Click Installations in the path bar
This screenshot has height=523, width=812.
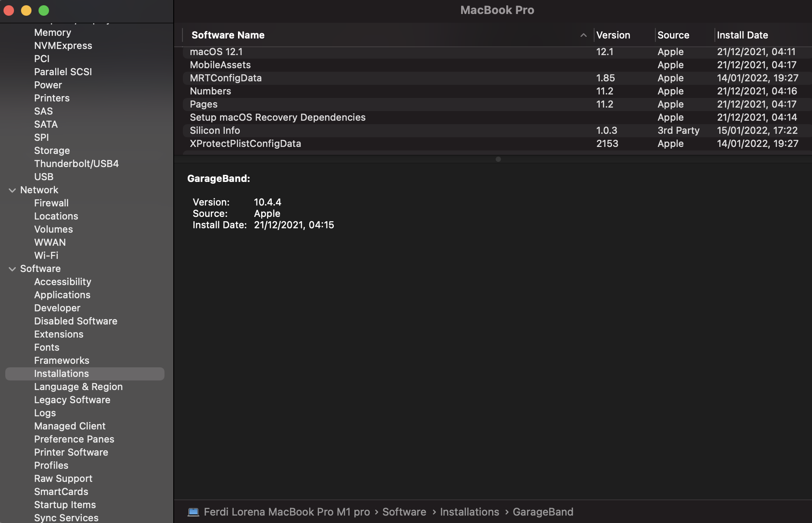[x=469, y=512]
